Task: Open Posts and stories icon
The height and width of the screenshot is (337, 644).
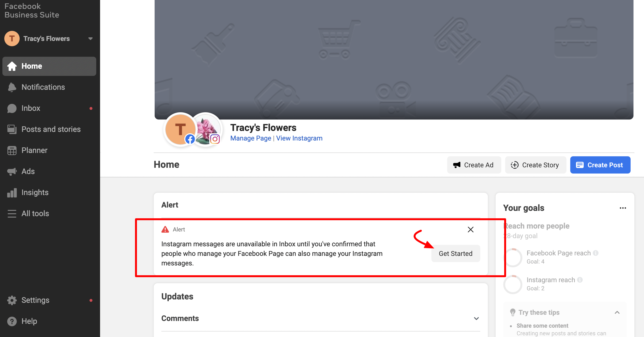Action: (12, 129)
